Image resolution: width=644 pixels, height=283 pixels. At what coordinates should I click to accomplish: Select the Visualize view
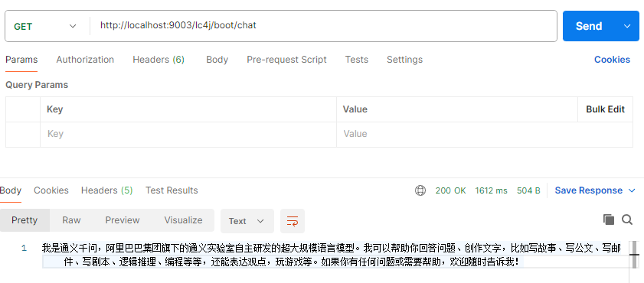tap(183, 220)
